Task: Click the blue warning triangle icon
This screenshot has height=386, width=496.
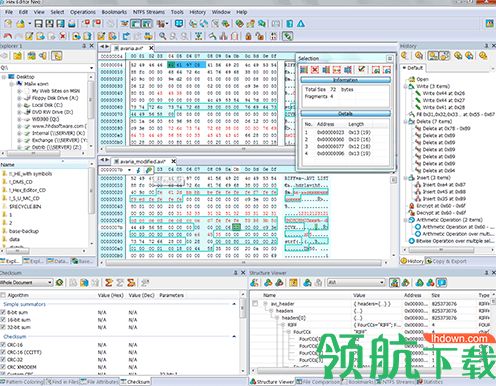Action: (301, 23)
